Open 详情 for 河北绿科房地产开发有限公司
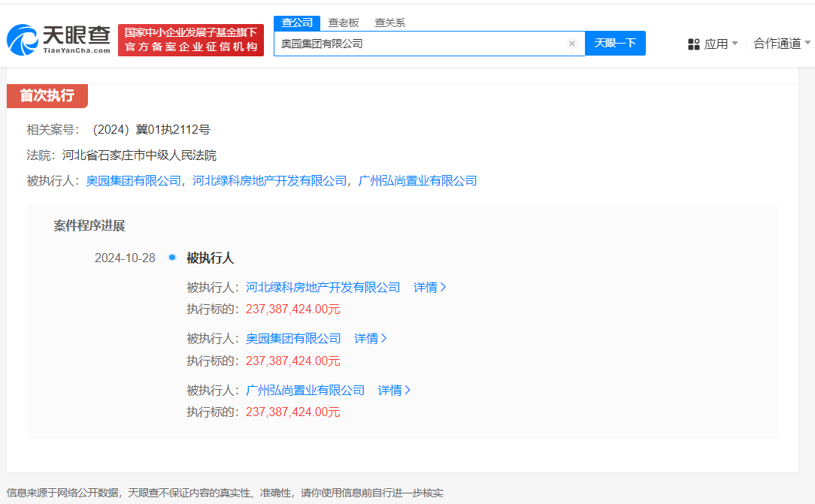This screenshot has height=504, width=815. pos(430,287)
